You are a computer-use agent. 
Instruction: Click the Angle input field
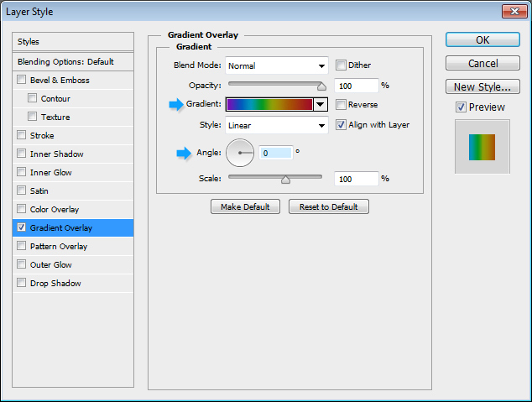(x=275, y=153)
